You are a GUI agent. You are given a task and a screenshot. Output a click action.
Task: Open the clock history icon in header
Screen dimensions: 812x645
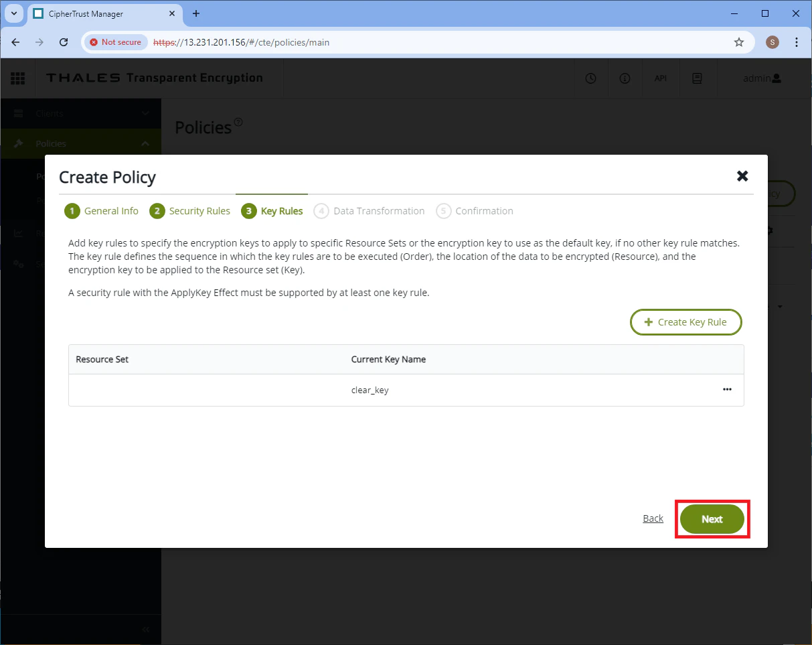590,78
